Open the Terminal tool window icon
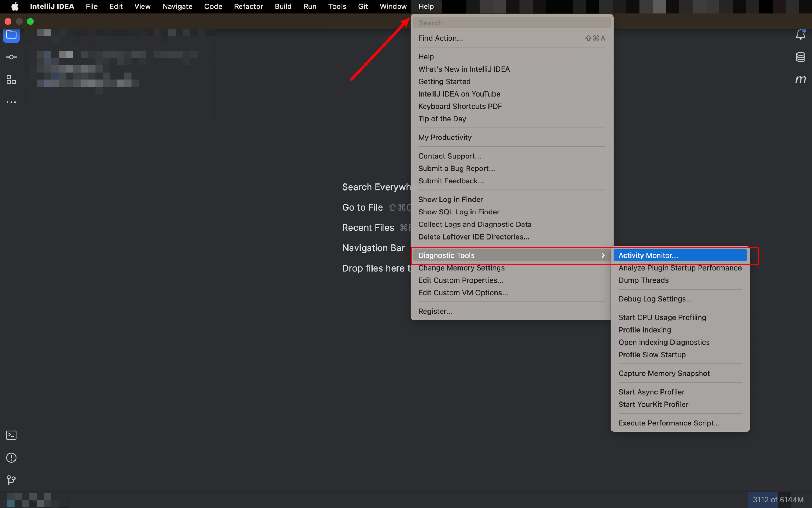Screen dimensions: 812x508 pyautogui.click(x=11, y=435)
